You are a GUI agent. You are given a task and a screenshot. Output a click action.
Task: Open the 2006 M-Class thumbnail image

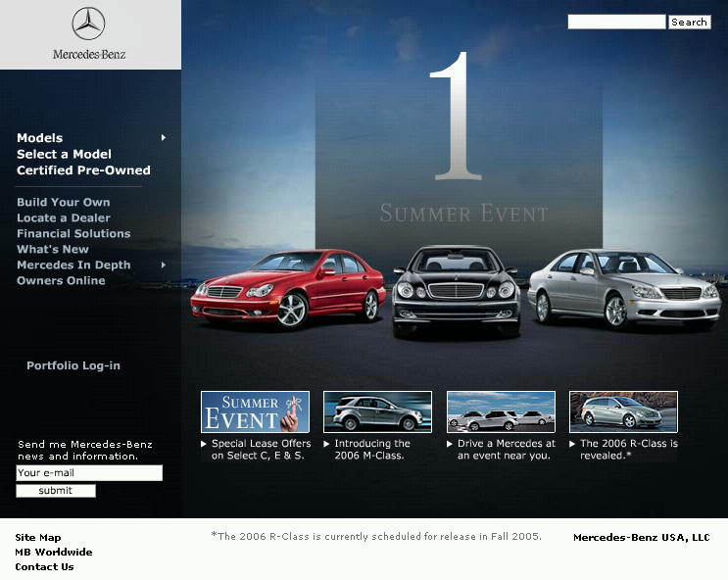377,411
